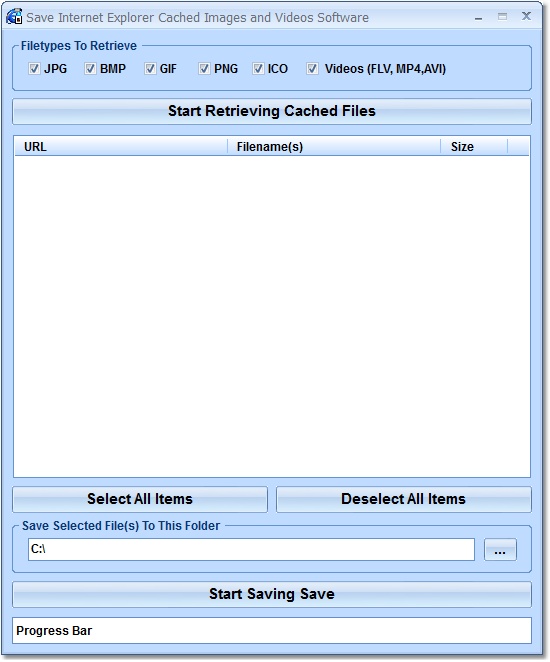550x662 pixels.
Task: Focus the save folder path field
Action: (251, 549)
